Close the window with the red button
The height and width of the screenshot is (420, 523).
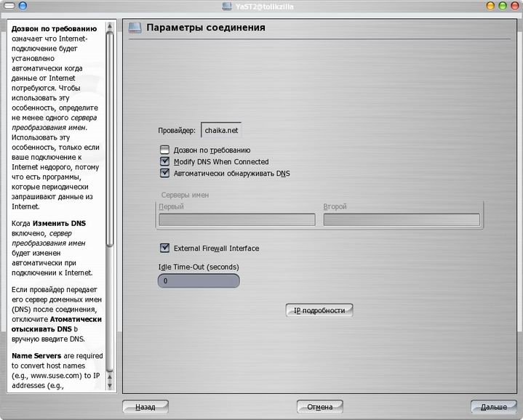pyautogui.click(x=514, y=6)
